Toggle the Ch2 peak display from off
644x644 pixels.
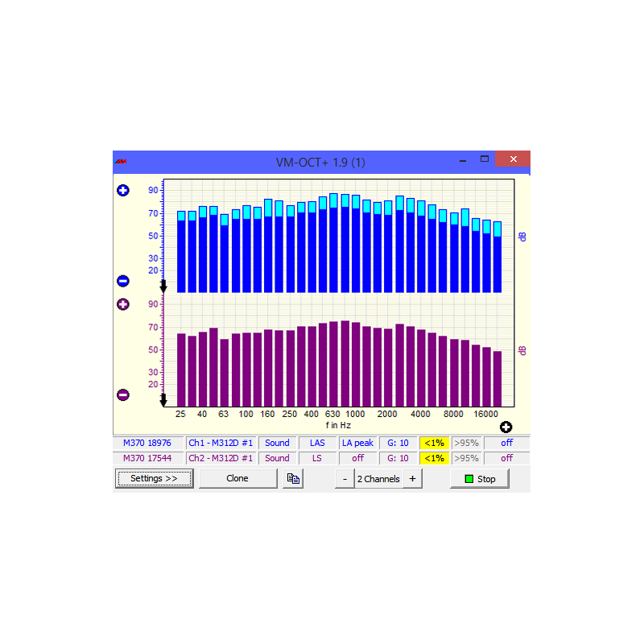coord(358,457)
